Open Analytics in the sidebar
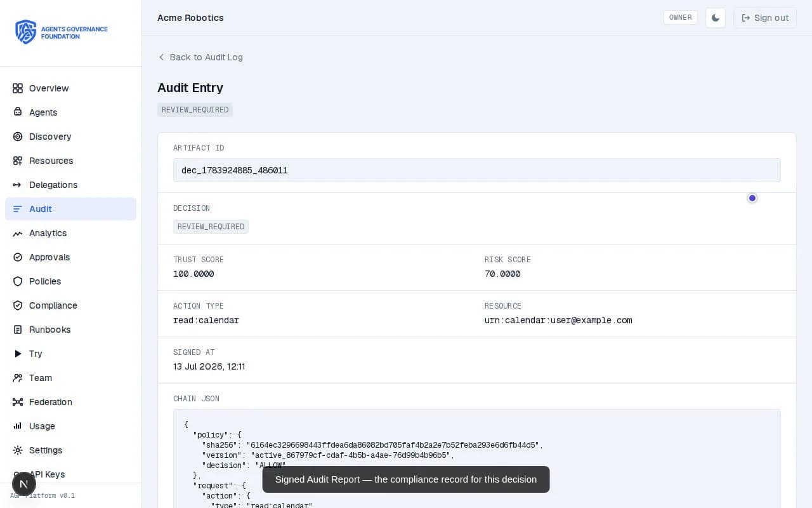This screenshot has width=812, height=508. pos(70,233)
